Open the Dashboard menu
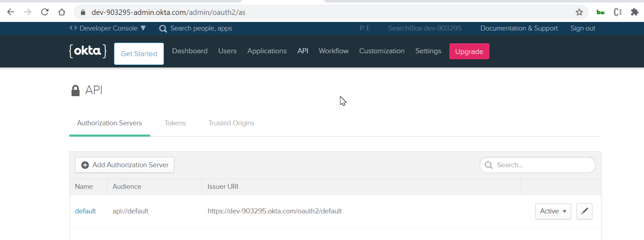Image resolution: width=644 pixels, height=240 pixels. coord(190,51)
